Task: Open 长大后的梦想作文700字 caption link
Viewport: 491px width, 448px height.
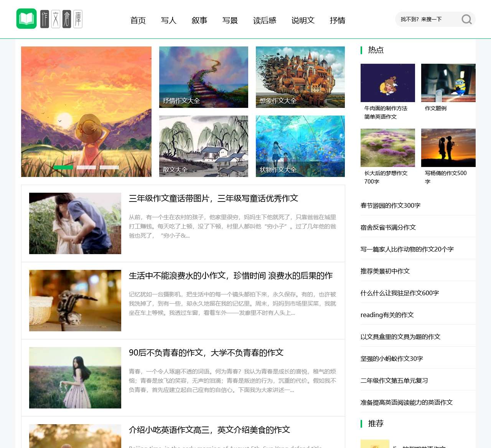Action: (x=386, y=177)
